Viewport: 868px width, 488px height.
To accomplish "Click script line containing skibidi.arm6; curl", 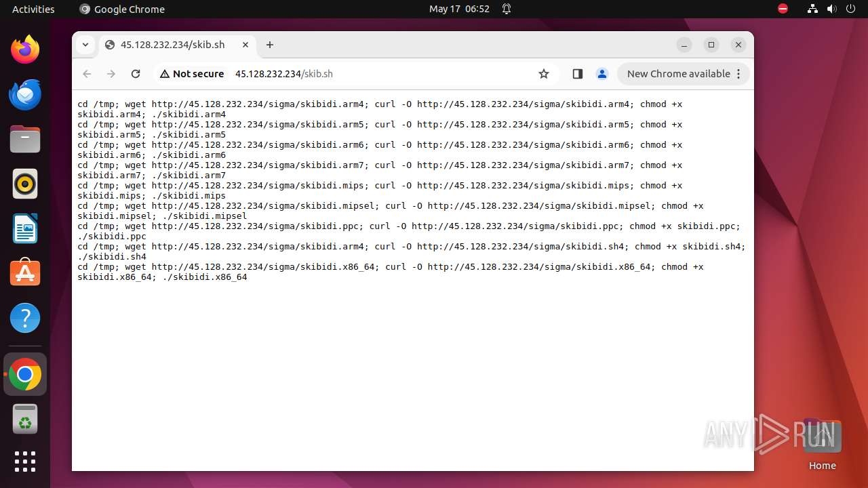I will (x=380, y=145).
